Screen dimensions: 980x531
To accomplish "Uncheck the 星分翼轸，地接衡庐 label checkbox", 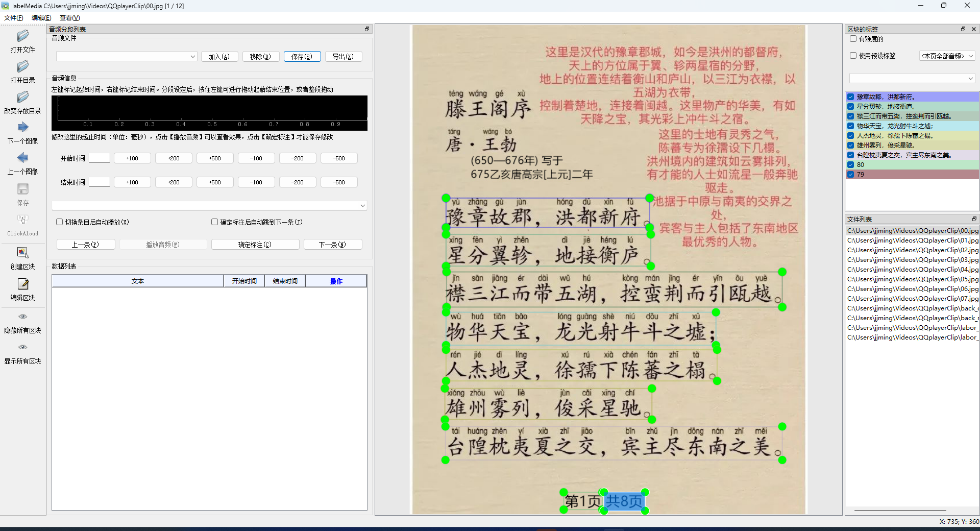I will 850,106.
